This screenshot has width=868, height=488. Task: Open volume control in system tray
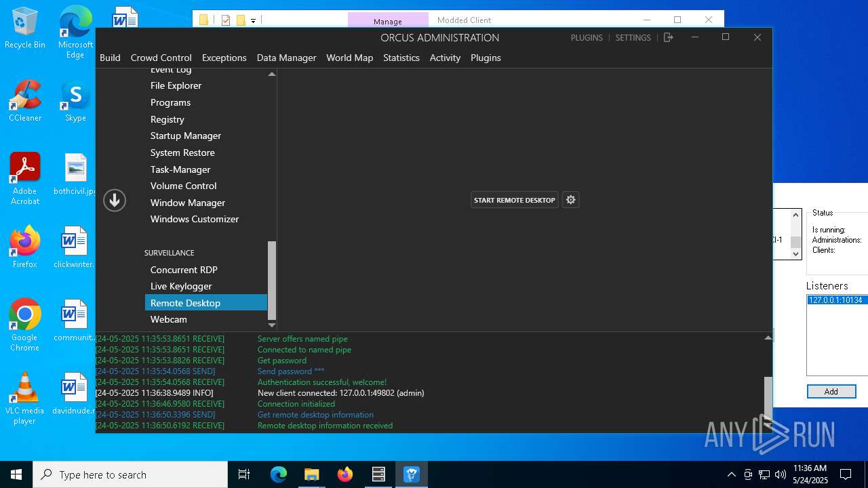[781, 474]
